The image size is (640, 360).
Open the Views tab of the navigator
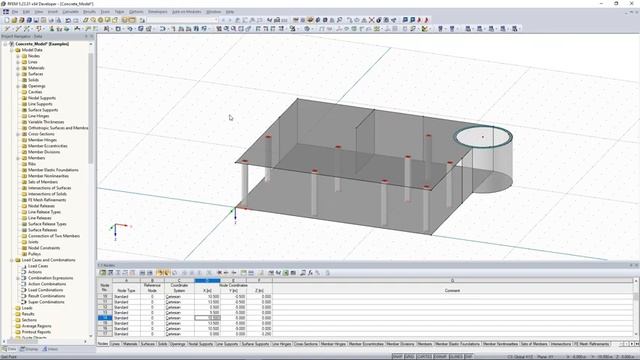50,349
